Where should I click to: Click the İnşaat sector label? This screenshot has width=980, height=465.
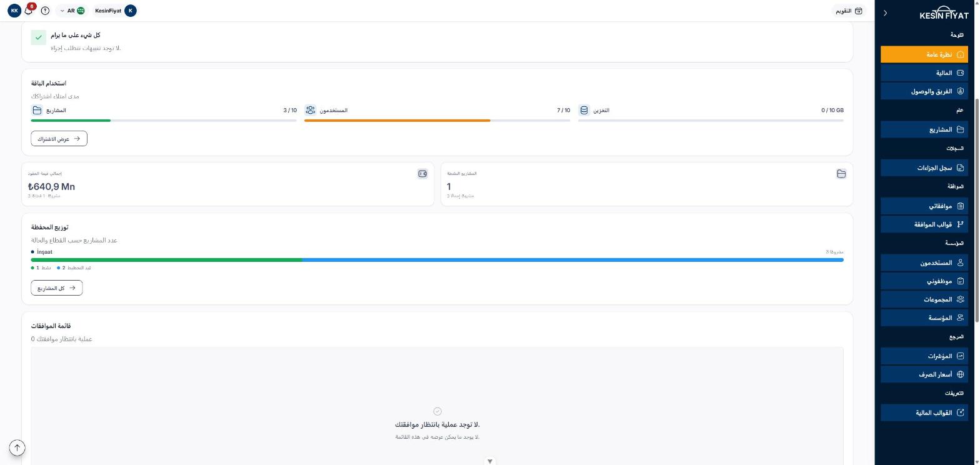[44, 252]
